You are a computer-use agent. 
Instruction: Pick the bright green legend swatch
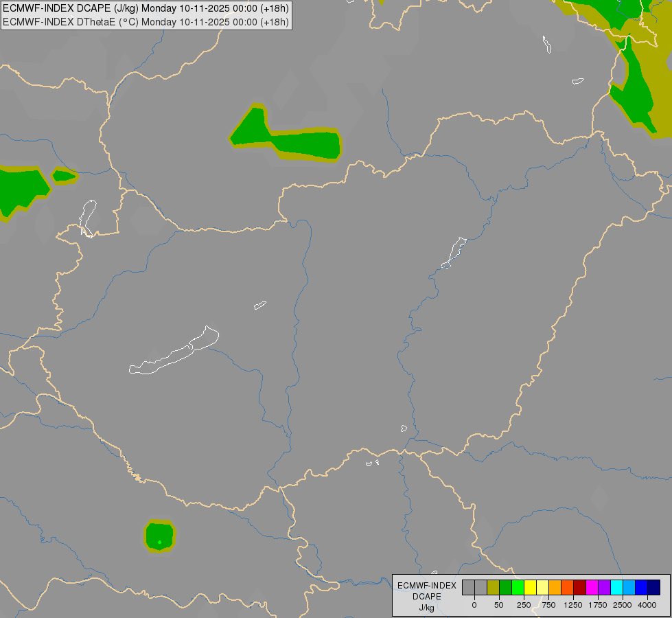[x=518, y=587]
